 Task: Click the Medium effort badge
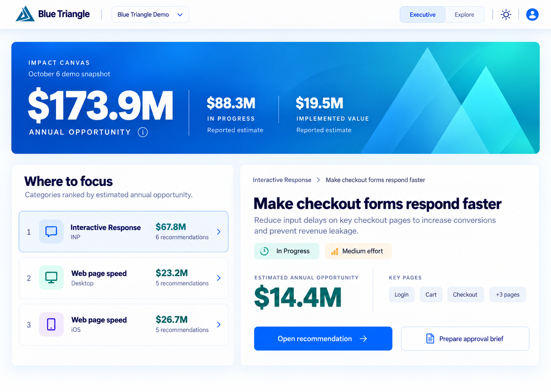358,251
